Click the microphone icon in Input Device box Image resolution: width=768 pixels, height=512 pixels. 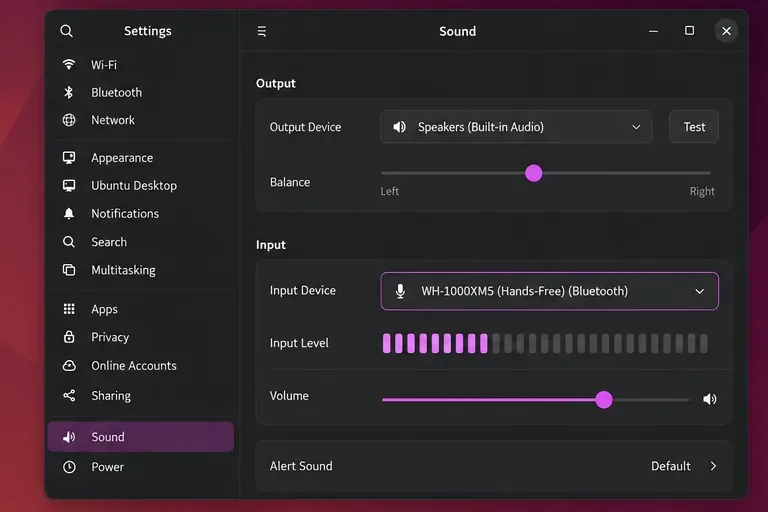coord(400,291)
